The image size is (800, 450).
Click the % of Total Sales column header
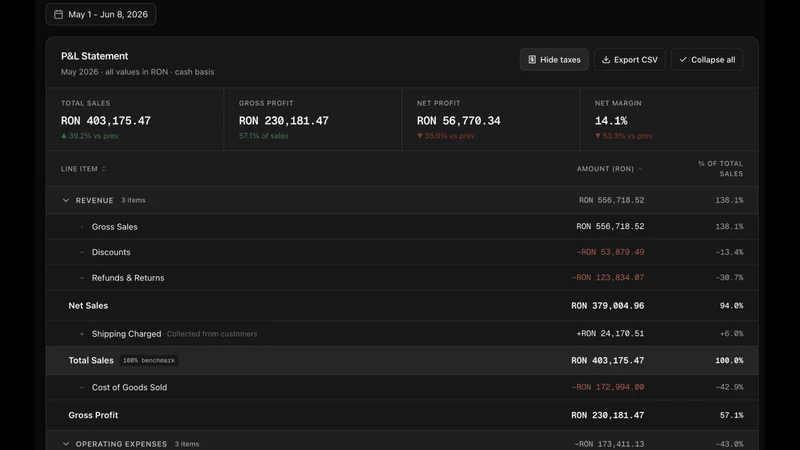(720, 169)
